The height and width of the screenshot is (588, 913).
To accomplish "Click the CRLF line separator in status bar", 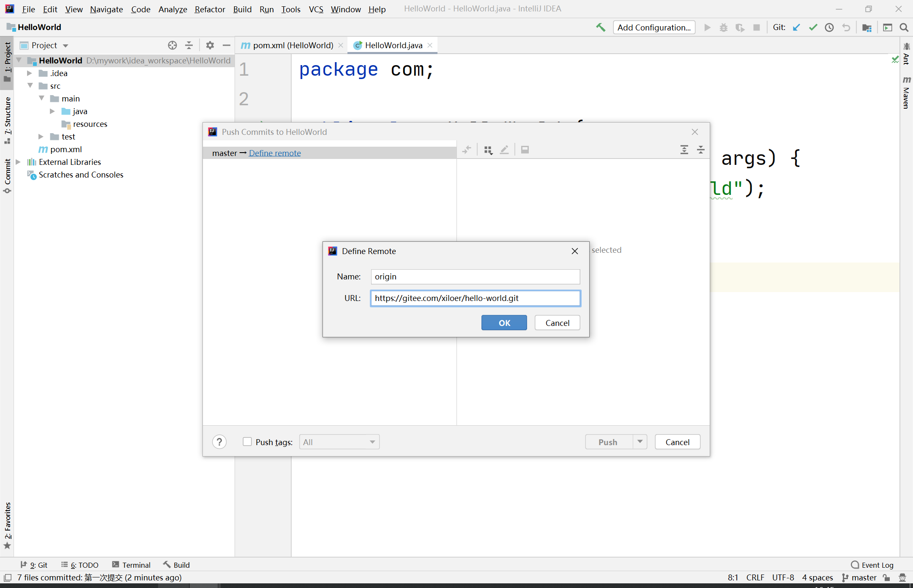I will click(755, 578).
